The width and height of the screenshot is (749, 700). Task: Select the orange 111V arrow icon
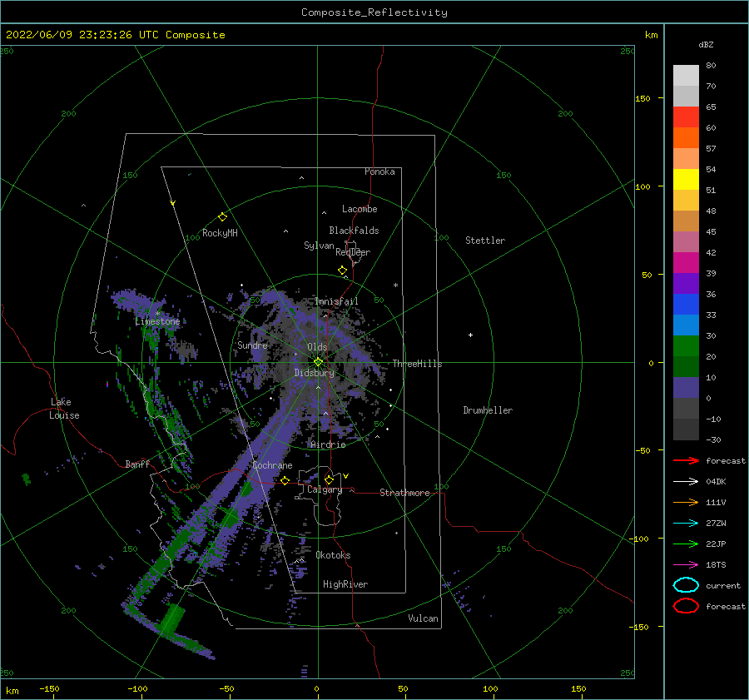click(686, 502)
